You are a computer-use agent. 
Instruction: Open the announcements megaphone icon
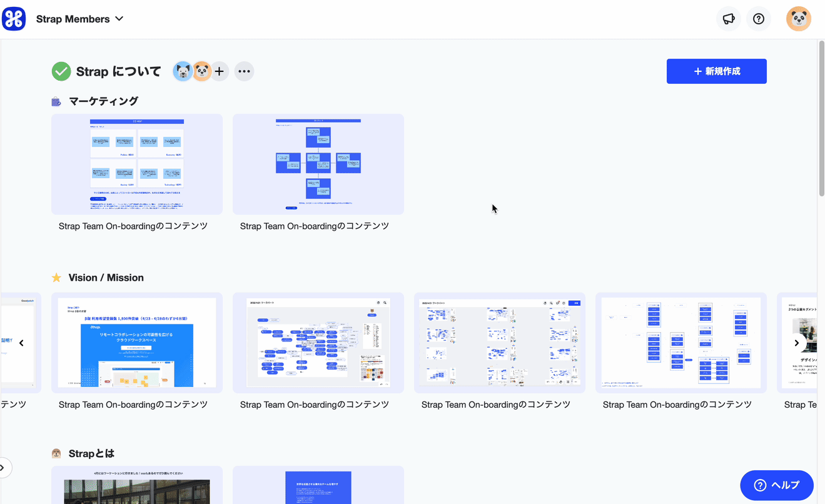pos(729,19)
